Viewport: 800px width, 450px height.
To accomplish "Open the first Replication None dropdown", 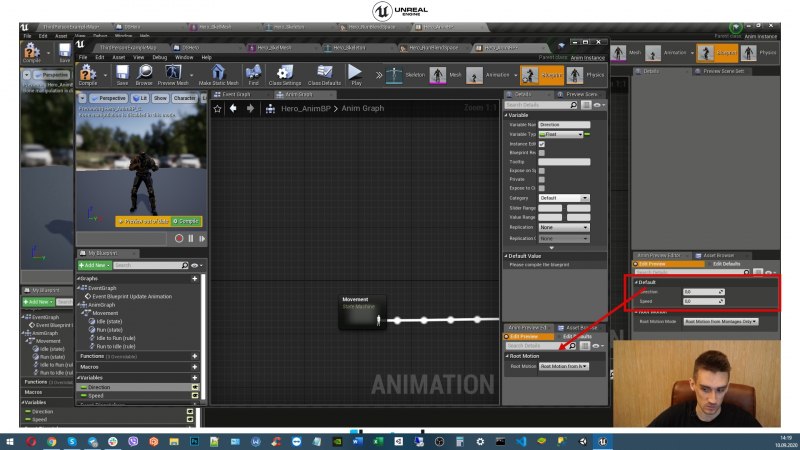I will pyautogui.click(x=564, y=228).
